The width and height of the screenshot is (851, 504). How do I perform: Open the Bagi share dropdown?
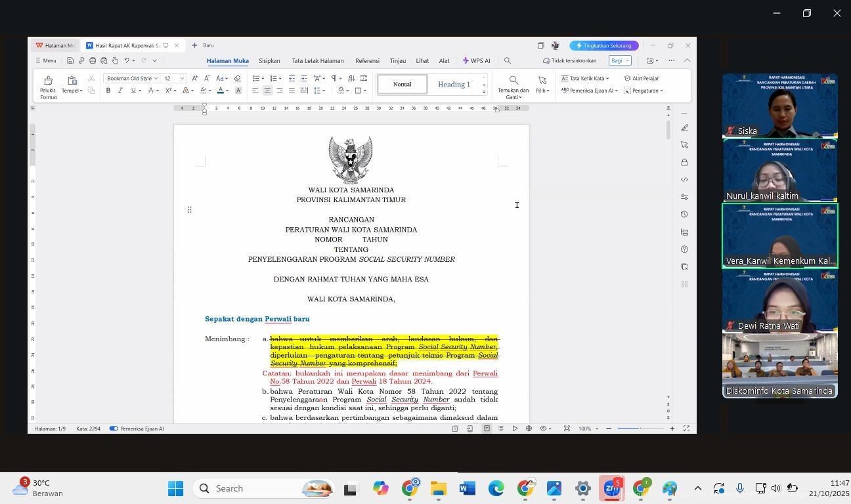pos(619,60)
